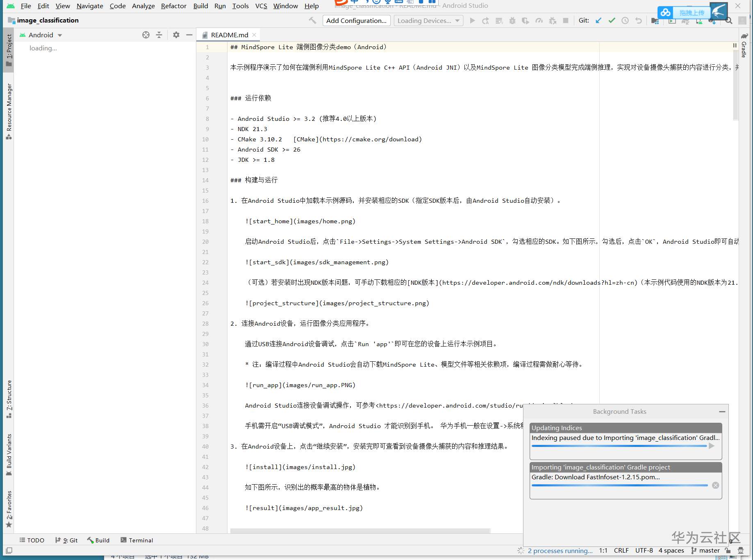
Task: Toggle the 1: Project side tab
Action: [x=9, y=50]
